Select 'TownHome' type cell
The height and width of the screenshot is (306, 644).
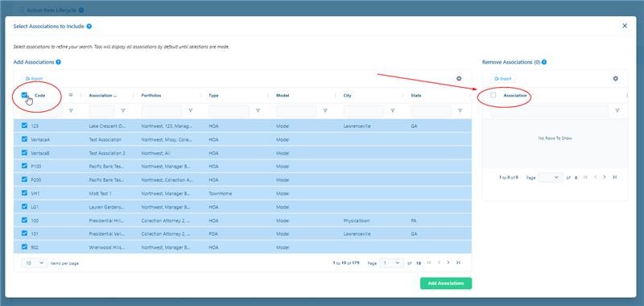pyautogui.click(x=220, y=193)
